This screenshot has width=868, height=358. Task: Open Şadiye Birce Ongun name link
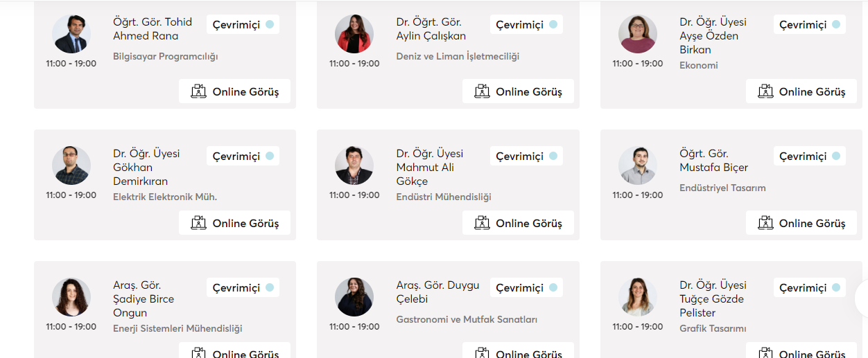(x=144, y=299)
